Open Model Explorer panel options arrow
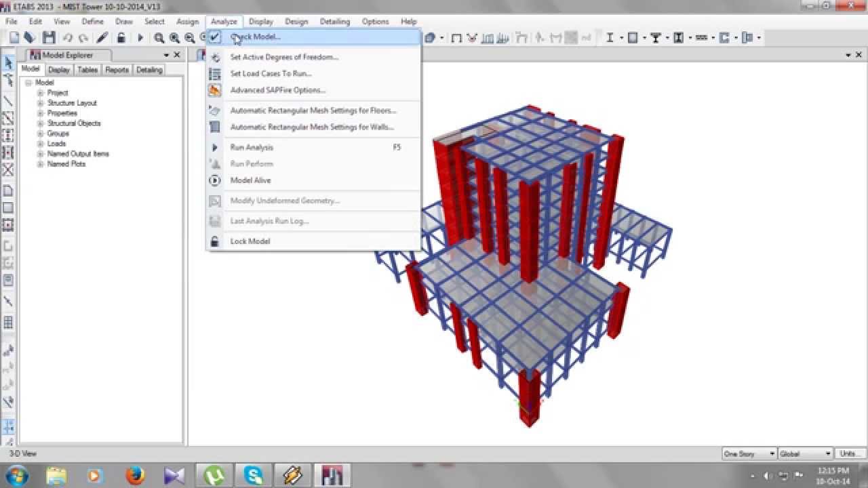The height and width of the screenshot is (488, 868). [166, 55]
